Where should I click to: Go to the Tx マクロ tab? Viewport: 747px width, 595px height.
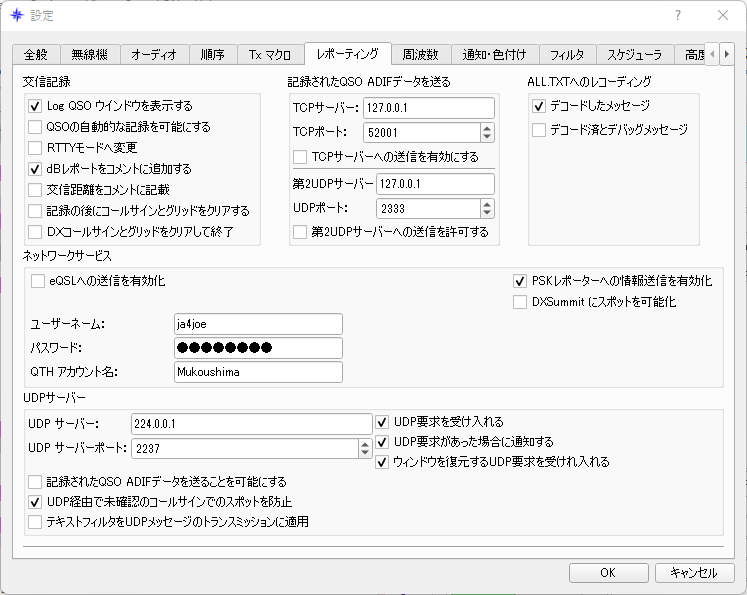click(270, 55)
